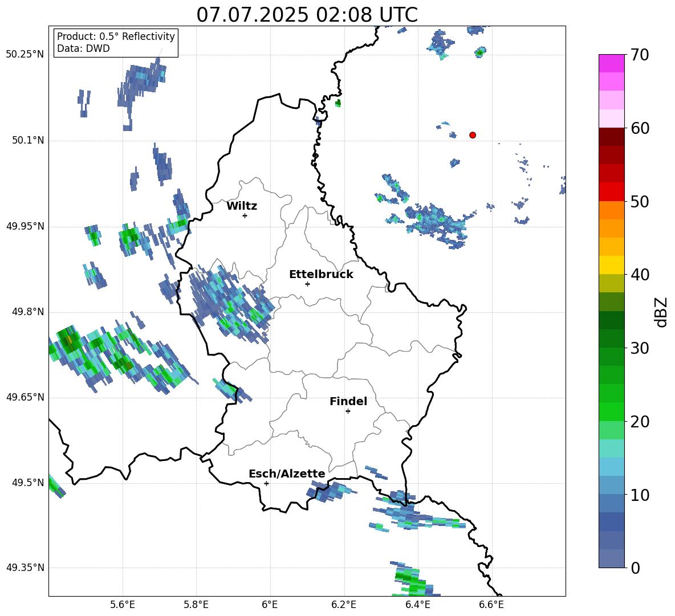This screenshot has height=616, width=675.
Task: Click the dBZ colorbar axis label
Action: [x=662, y=312]
